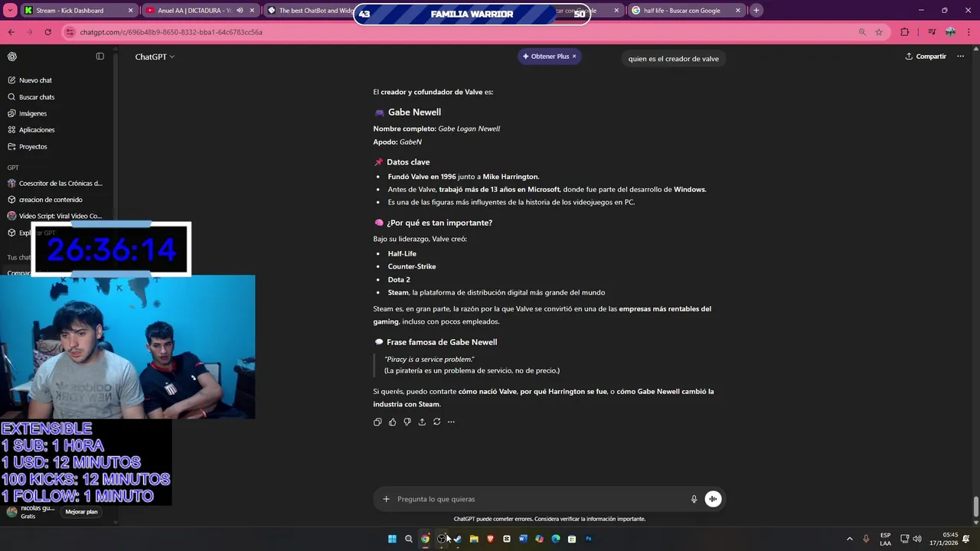
Task: Click the chatgpt.com address bar URL
Action: pos(171,32)
